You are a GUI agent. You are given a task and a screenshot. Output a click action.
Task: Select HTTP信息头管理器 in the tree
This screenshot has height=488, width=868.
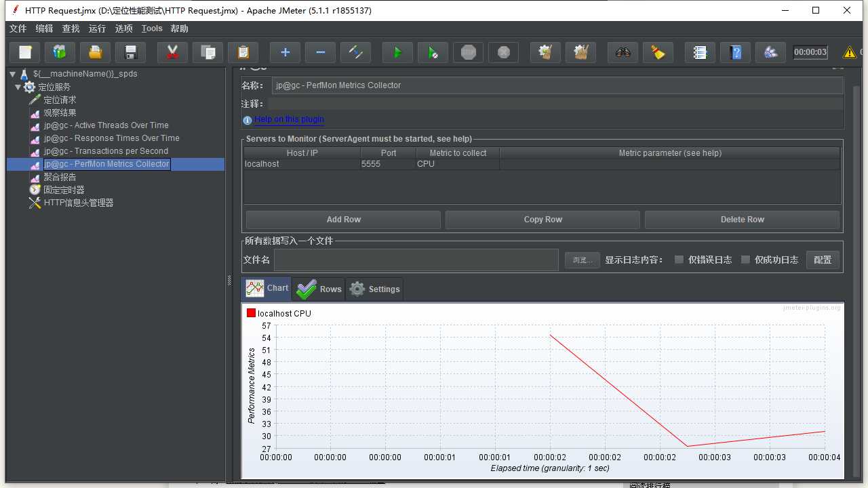point(78,203)
